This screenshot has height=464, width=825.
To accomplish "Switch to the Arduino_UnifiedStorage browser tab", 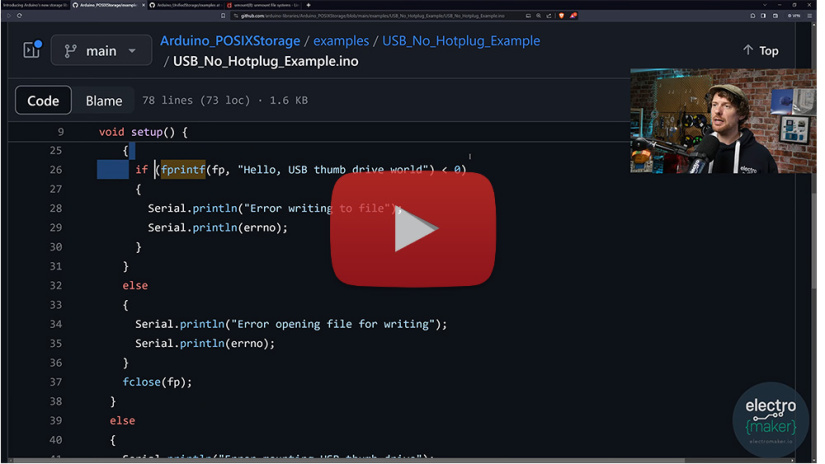I will click(187, 5).
